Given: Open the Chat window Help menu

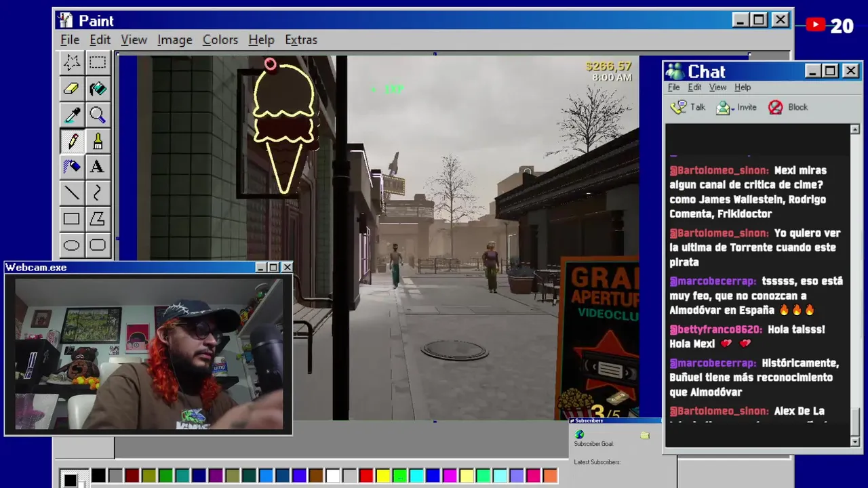Looking at the screenshot, I should pyautogui.click(x=743, y=87).
